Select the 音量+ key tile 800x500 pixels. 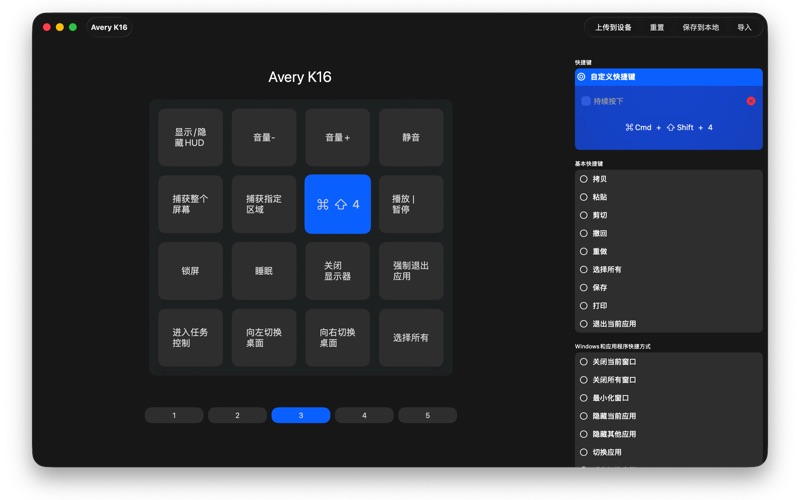point(337,137)
